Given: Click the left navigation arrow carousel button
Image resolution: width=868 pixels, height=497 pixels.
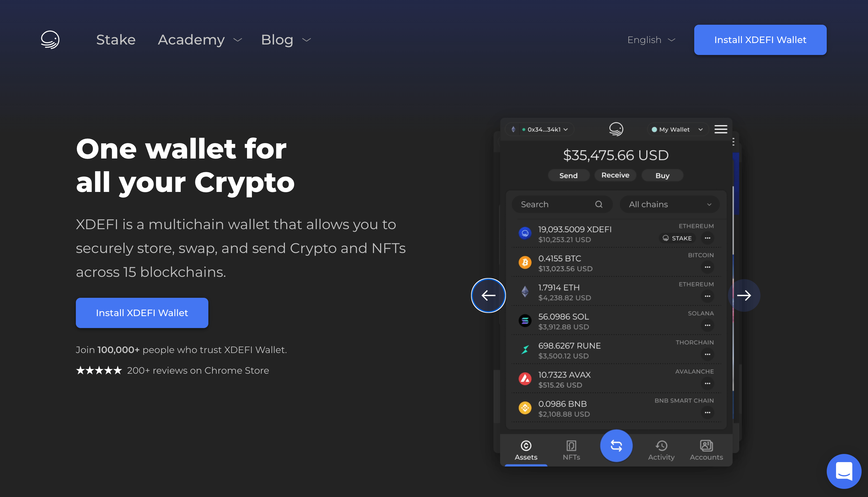Looking at the screenshot, I should [489, 295].
